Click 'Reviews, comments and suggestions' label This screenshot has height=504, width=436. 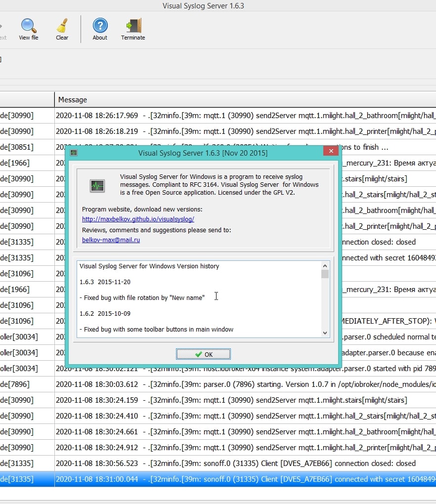point(157,230)
